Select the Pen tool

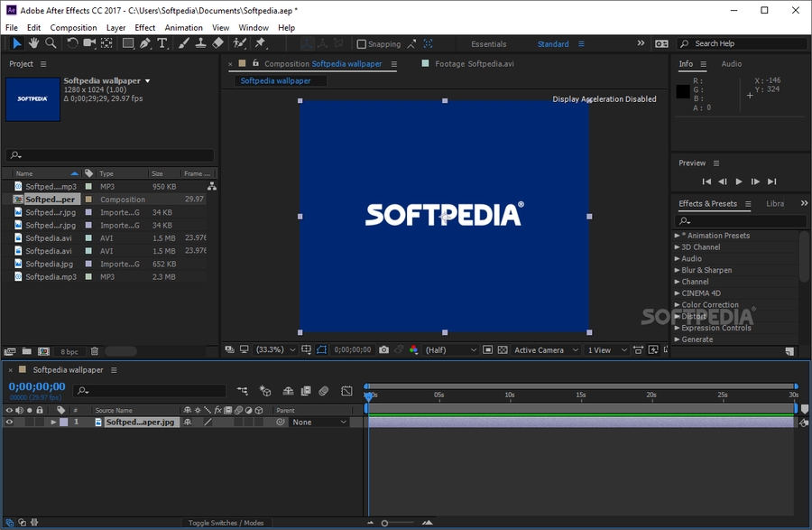pyautogui.click(x=145, y=43)
